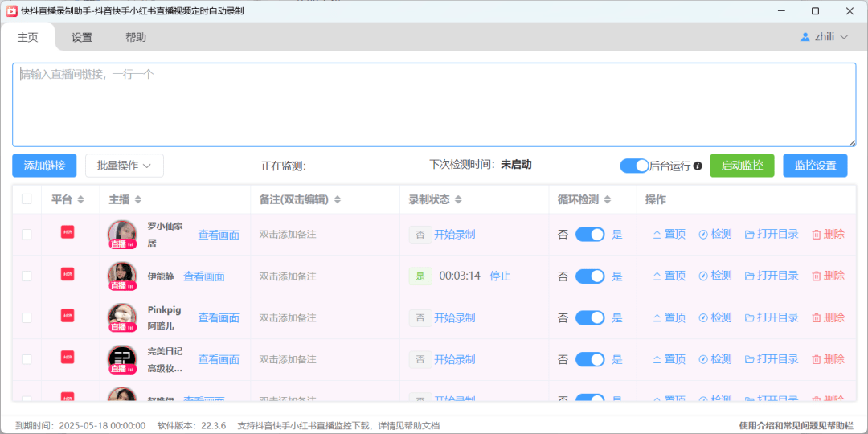
Task: Click the Xiaohongshu platform icon in 罗小仙家居 row
Action: click(68, 232)
